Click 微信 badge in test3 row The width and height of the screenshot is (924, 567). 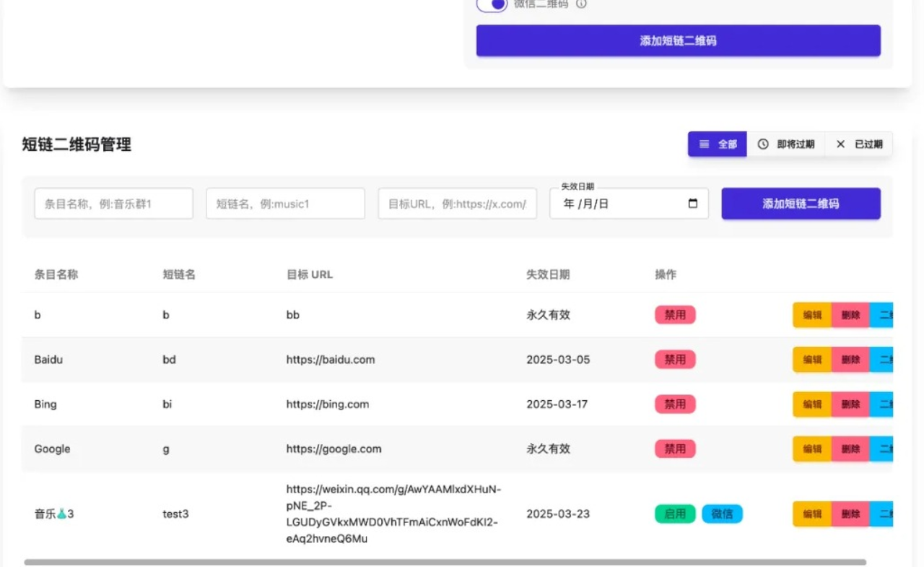point(722,514)
